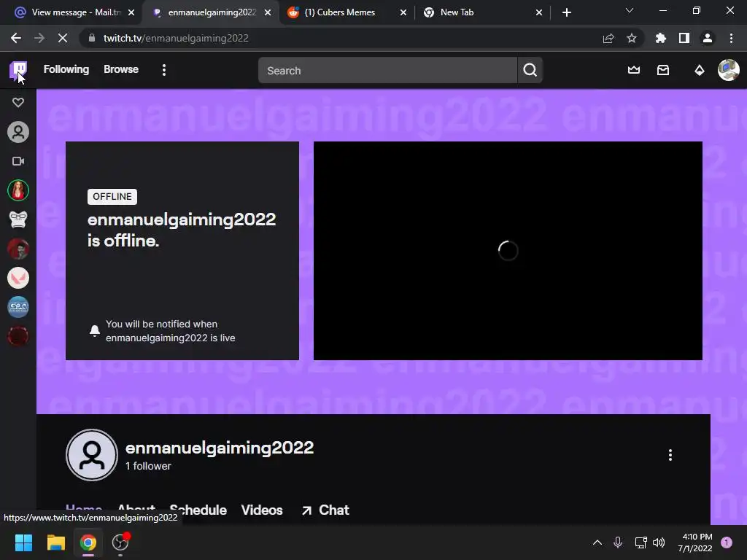Image resolution: width=747 pixels, height=560 pixels.
Task: Stop loading the page
Action: (x=63, y=38)
